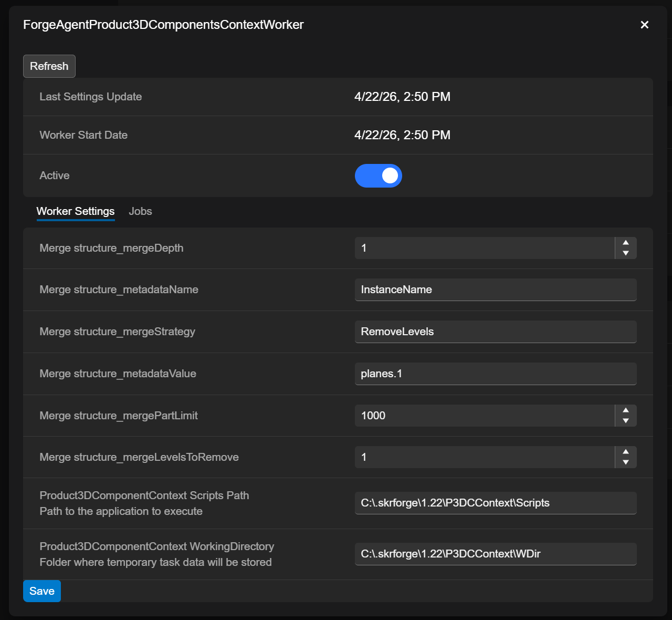Decrease the mergeDepth value with down arrow
The height and width of the screenshot is (620, 672).
point(625,253)
